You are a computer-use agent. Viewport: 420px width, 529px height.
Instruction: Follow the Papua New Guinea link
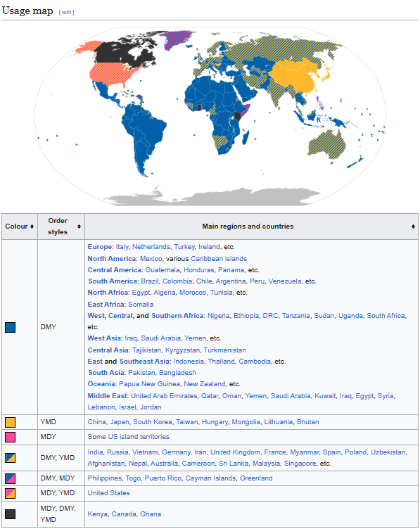click(x=149, y=384)
